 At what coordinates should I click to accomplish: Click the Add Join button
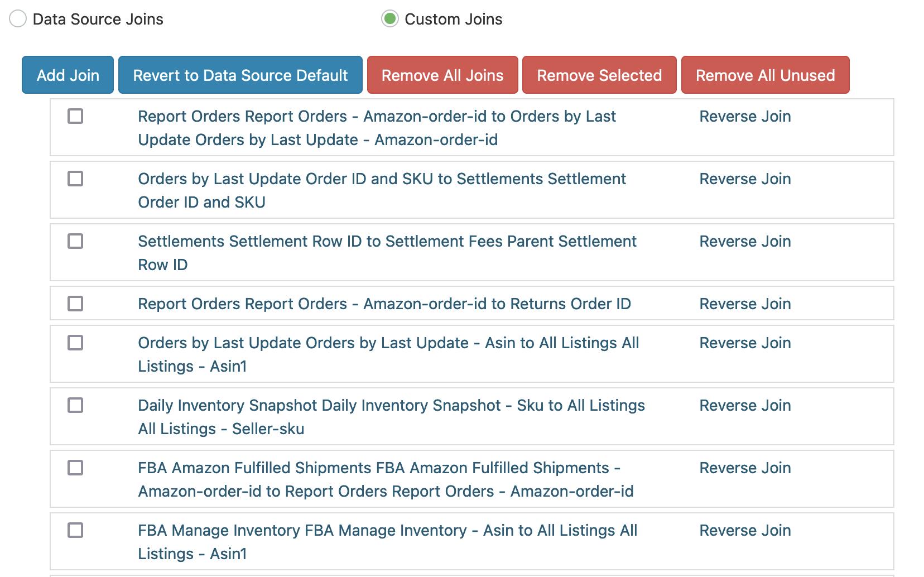pos(68,75)
